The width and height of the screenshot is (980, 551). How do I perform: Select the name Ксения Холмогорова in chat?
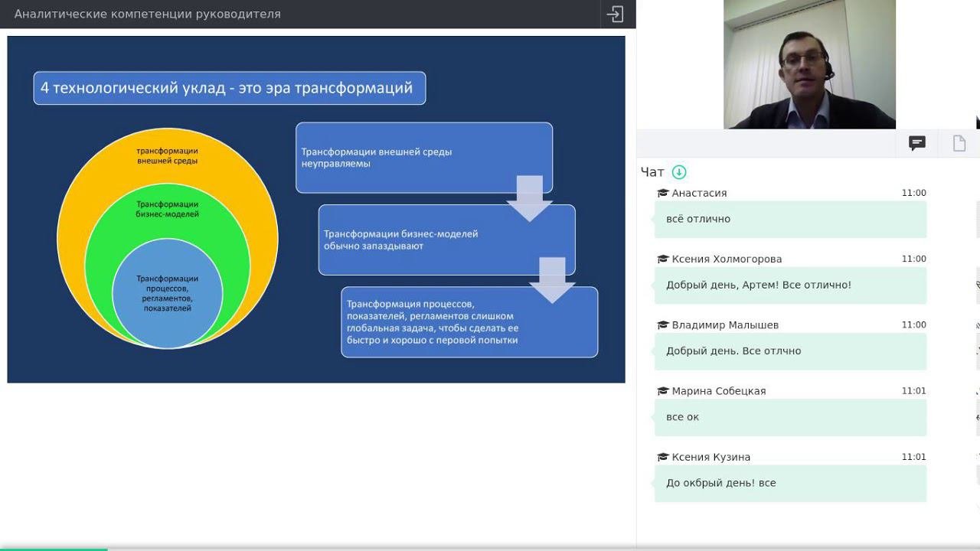coord(727,259)
